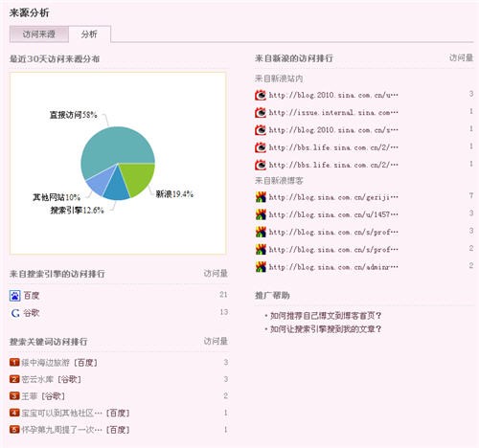The image size is (479, 448).
Task: Click the 来自新浪站内 subheading
Action: click(x=279, y=78)
